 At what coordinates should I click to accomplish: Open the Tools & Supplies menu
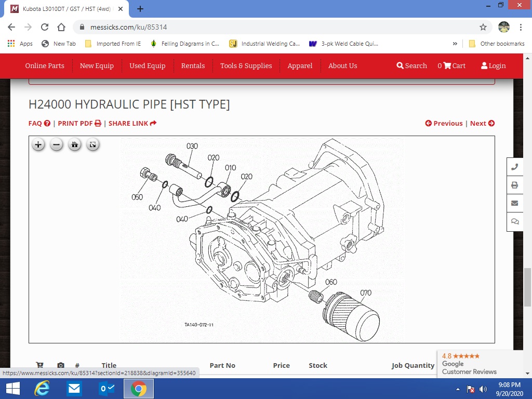(246, 66)
